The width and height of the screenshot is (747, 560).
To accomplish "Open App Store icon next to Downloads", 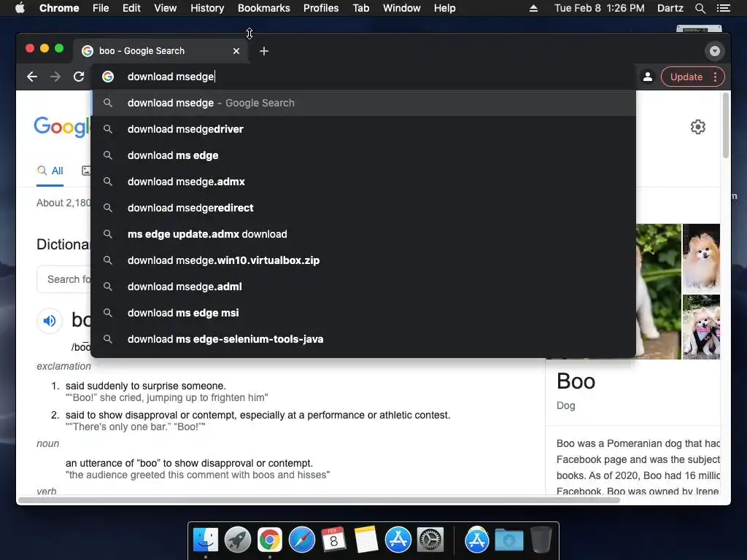I will [x=477, y=540].
